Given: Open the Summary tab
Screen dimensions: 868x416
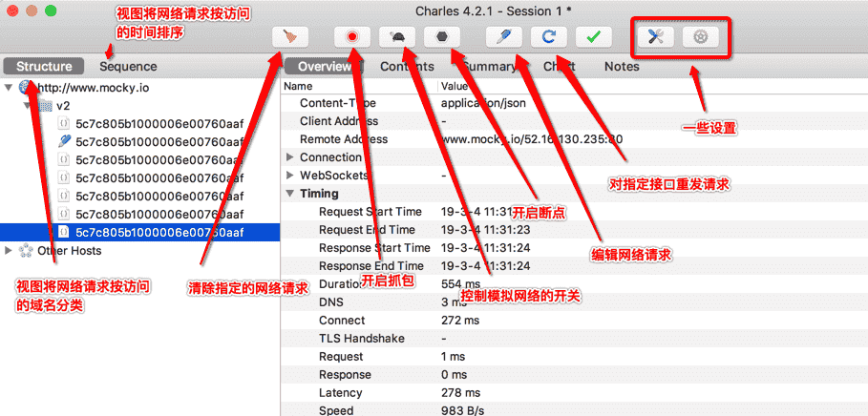Looking at the screenshot, I should (x=489, y=67).
